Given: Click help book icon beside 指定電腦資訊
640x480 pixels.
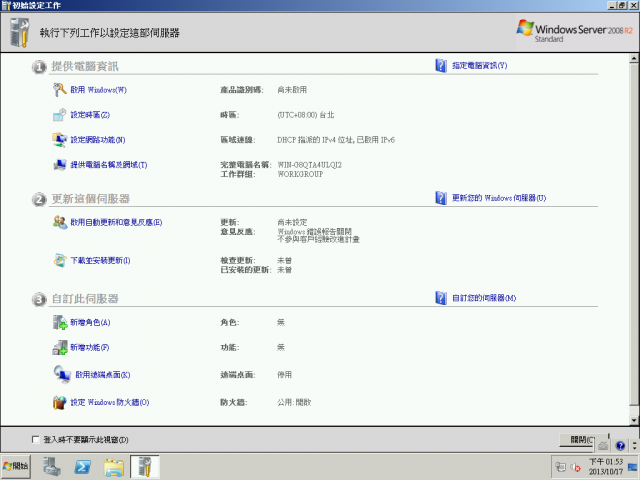Looking at the screenshot, I should click(x=441, y=65).
